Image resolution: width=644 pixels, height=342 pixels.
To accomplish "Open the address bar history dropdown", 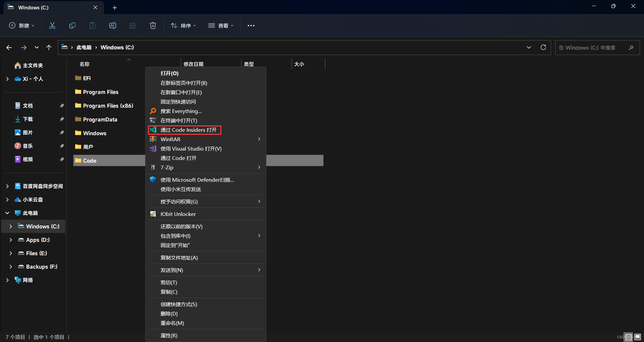I will pos(529,47).
